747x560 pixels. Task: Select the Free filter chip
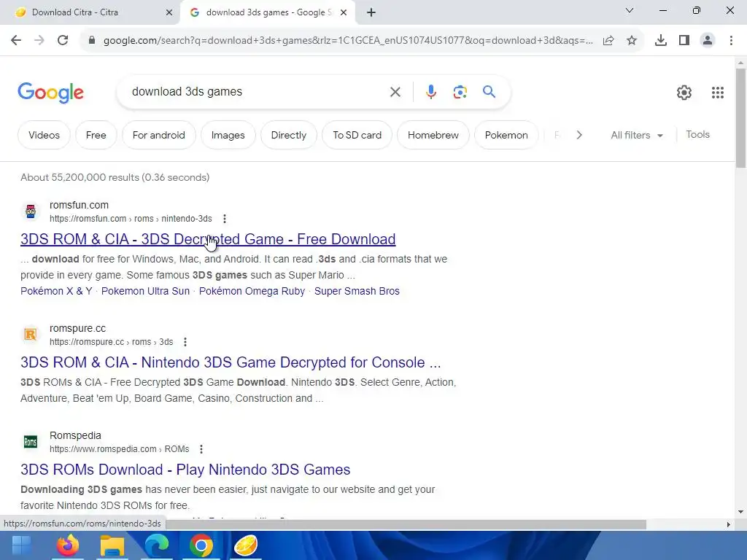click(x=96, y=135)
